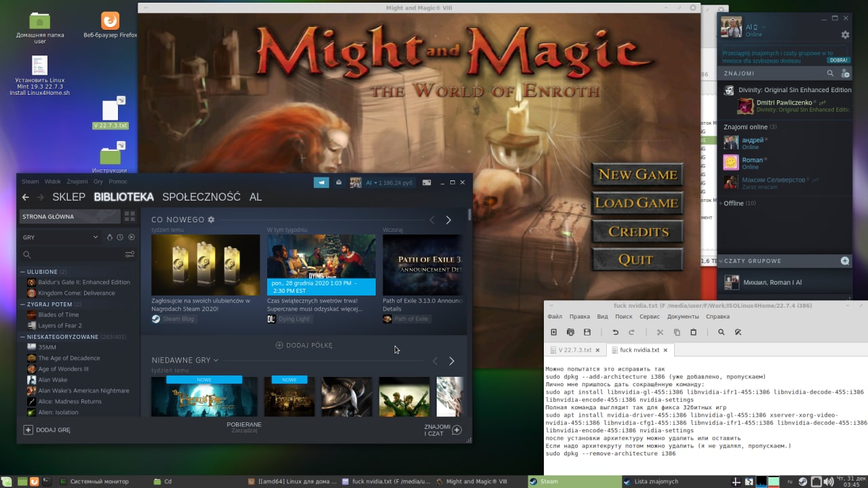This screenshot has height=488, width=868.
Task: Go back with Steam's left arrow
Action: point(26,197)
